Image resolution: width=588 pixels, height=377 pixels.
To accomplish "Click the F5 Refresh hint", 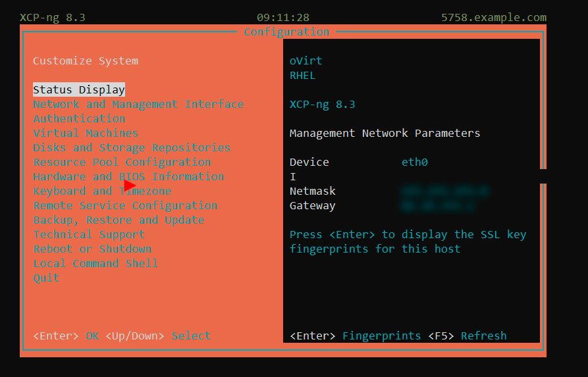I will click(468, 336).
